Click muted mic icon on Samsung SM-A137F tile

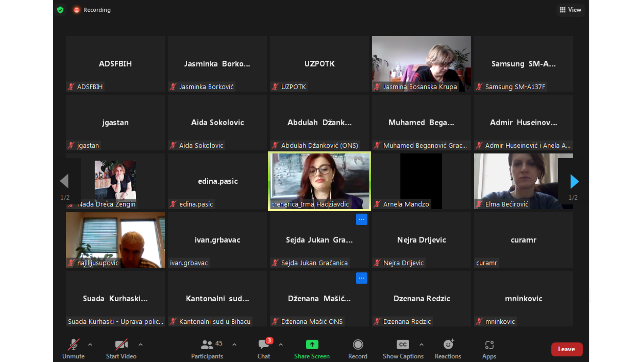[x=479, y=87]
